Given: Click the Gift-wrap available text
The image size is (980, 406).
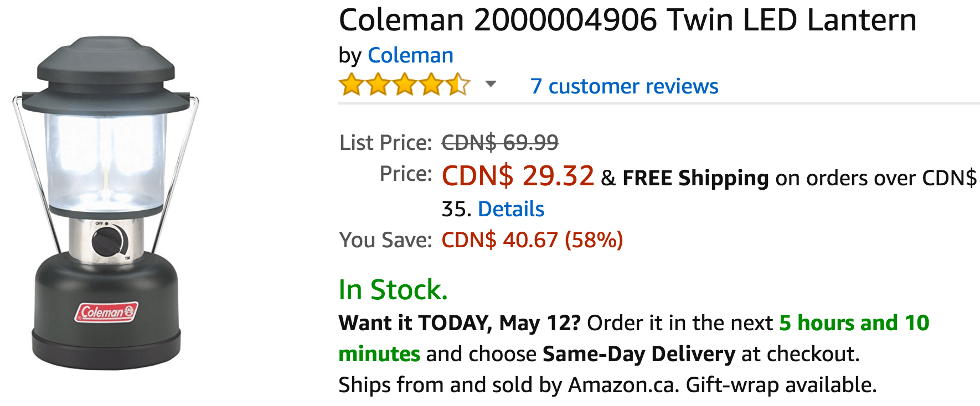Looking at the screenshot, I should 781,385.
